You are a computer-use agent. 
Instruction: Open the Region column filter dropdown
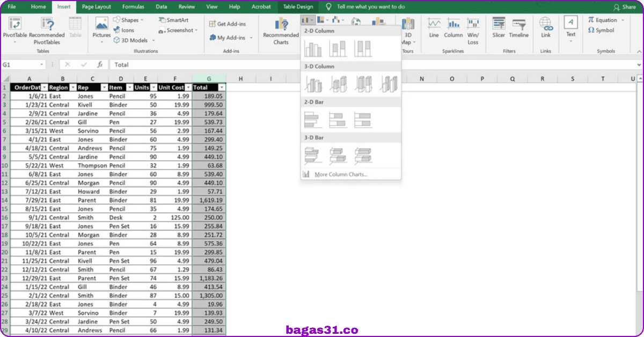(72, 87)
